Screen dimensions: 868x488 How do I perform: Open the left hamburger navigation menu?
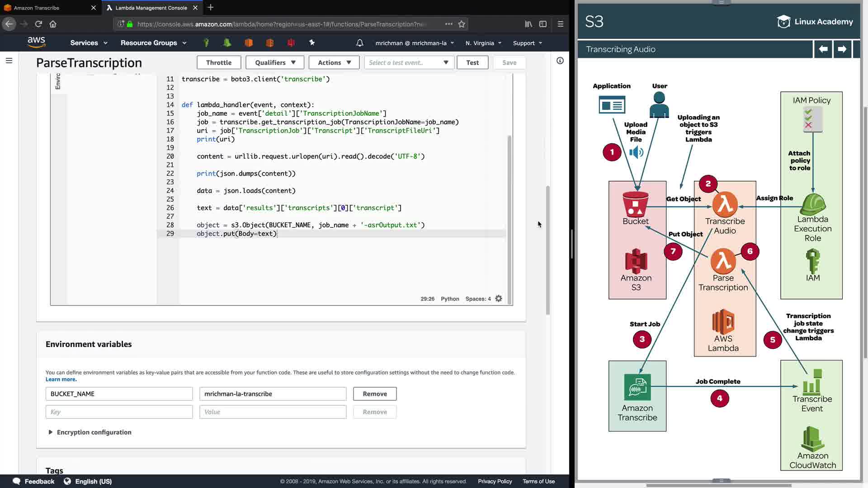click(9, 61)
